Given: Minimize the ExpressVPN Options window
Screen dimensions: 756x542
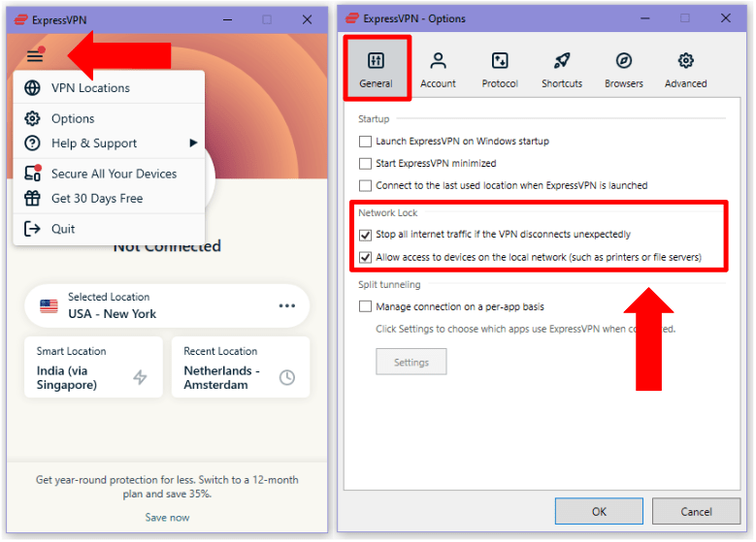Looking at the screenshot, I should (645, 18).
